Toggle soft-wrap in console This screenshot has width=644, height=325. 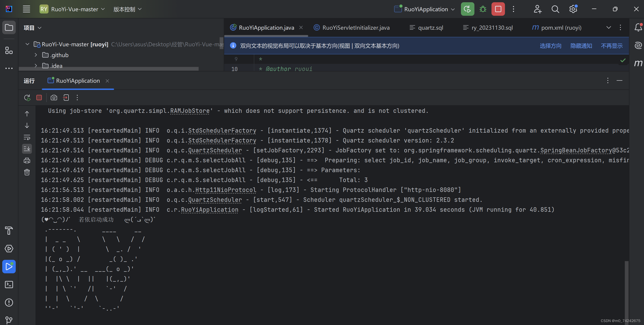coord(27,137)
